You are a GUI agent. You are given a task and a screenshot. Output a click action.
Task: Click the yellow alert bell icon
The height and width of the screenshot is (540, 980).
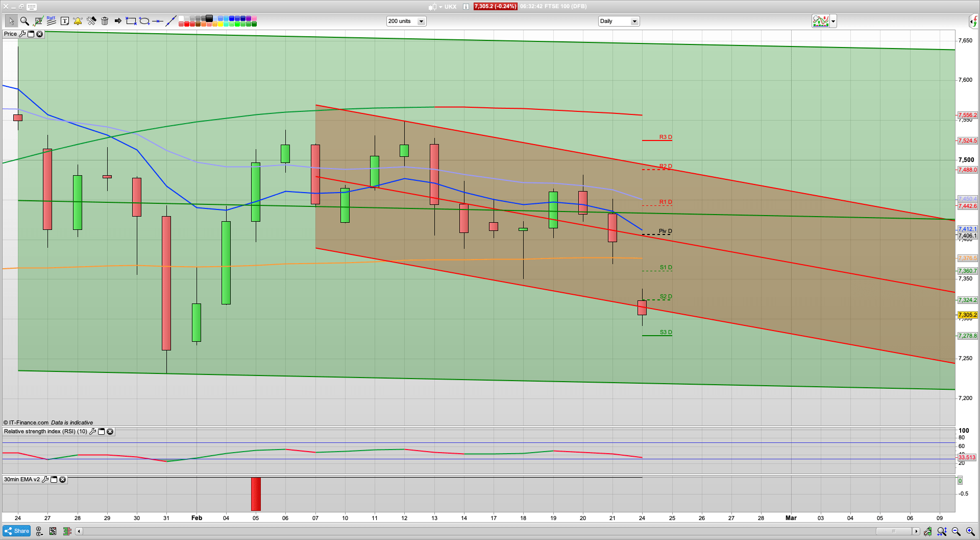click(x=78, y=21)
